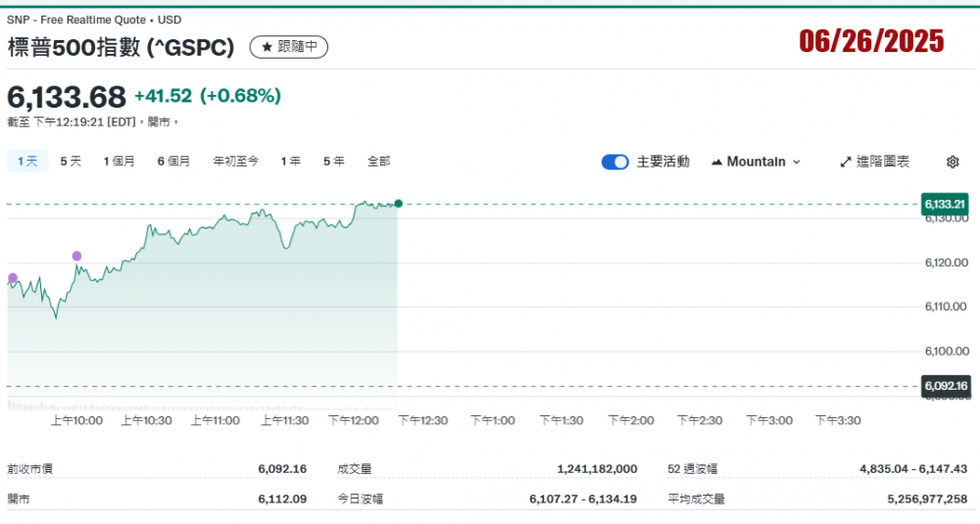Click the expand arrows icon beside 進階圖表

coord(845,162)
